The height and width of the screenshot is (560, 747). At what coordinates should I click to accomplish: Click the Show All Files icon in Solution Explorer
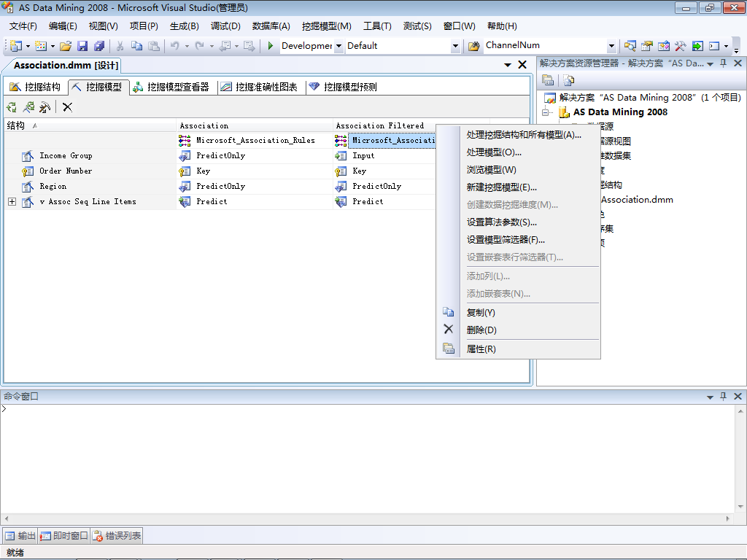[x=569, y=80]
